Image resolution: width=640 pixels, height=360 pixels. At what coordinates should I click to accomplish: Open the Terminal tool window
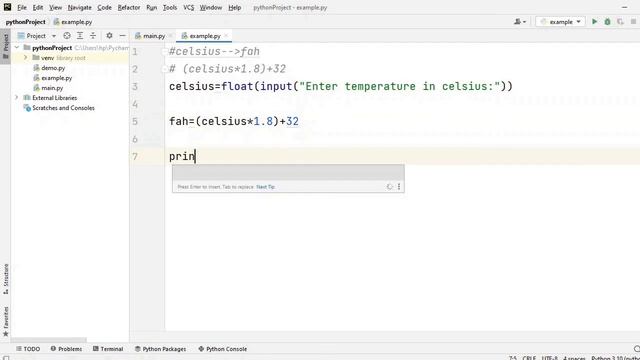[108, 349]
